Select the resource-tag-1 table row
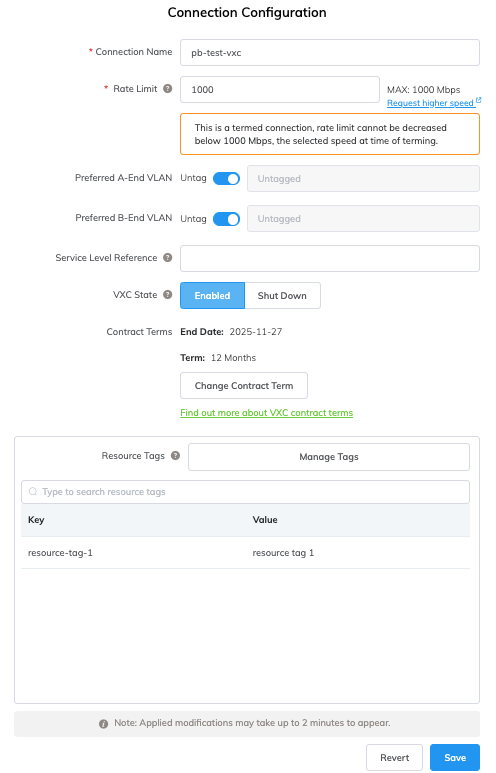Viewport: 496px width, 773px height. [x=246, y=553]
